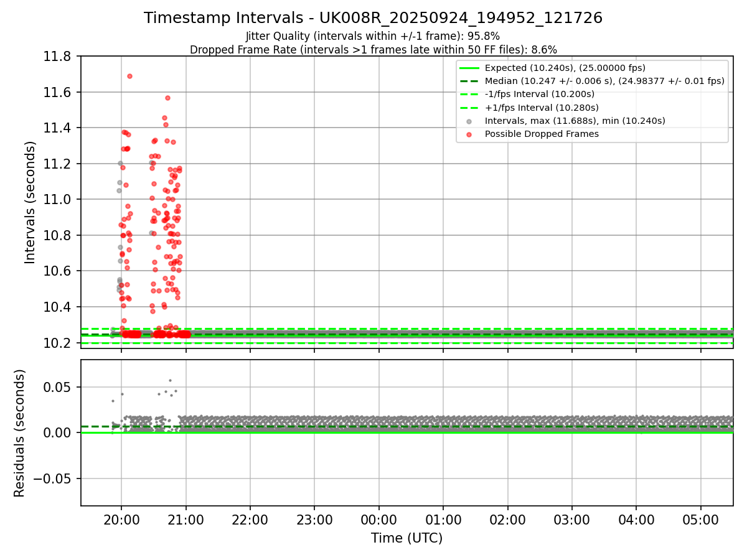Viewport: 747px width, 560px height.
Task: Click the solid green Expected legend line
Action: click(469, 68)
